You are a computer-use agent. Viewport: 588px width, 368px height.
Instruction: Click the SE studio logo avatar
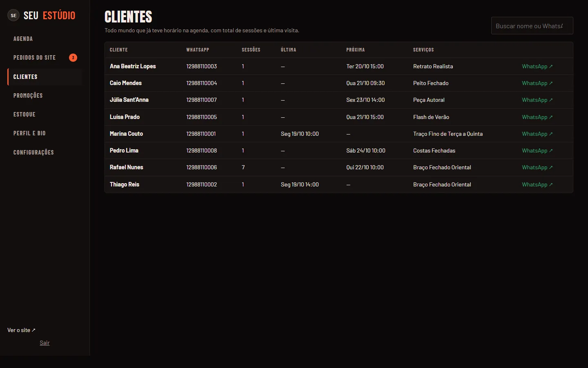(x=13, y=16)
